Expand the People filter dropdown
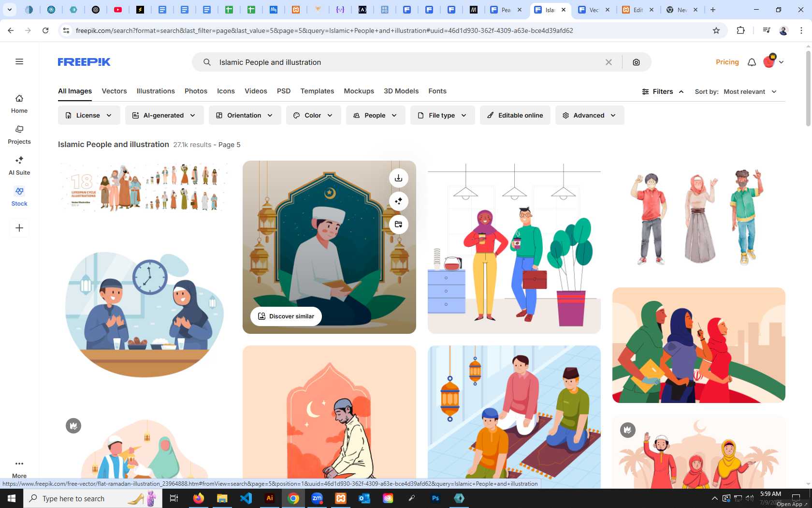Image resolution: width=812 pixels, height=508 pixels. (376, 115)
